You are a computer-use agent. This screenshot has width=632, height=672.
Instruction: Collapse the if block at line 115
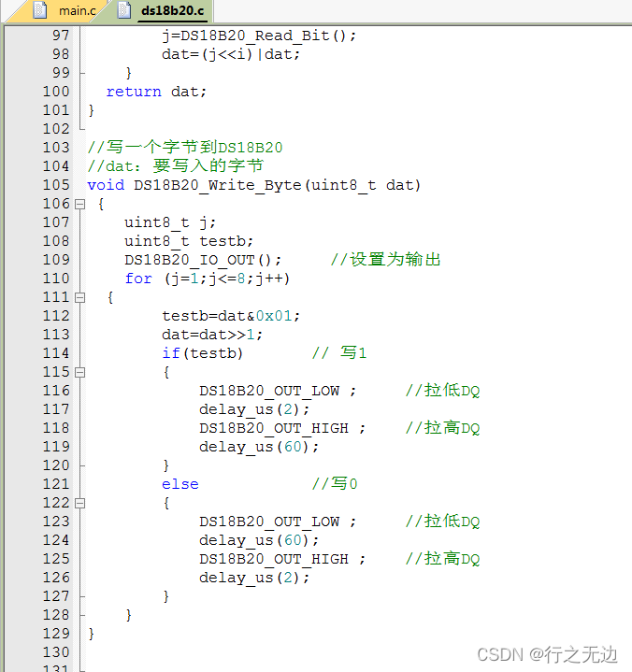(79, 372)
